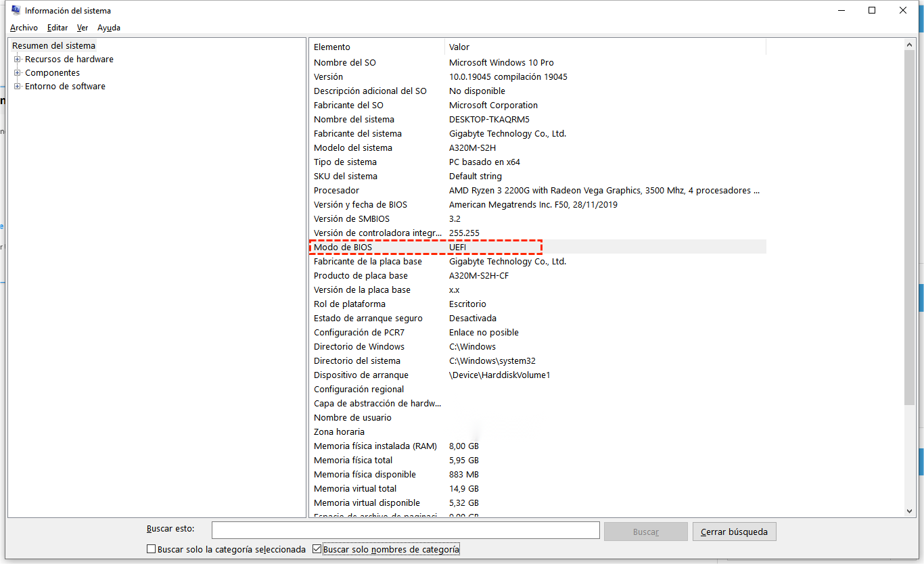This screenshot has height=564, width=924.
Task: Click inside the Buscar esto field
Action: coord(405,530)
